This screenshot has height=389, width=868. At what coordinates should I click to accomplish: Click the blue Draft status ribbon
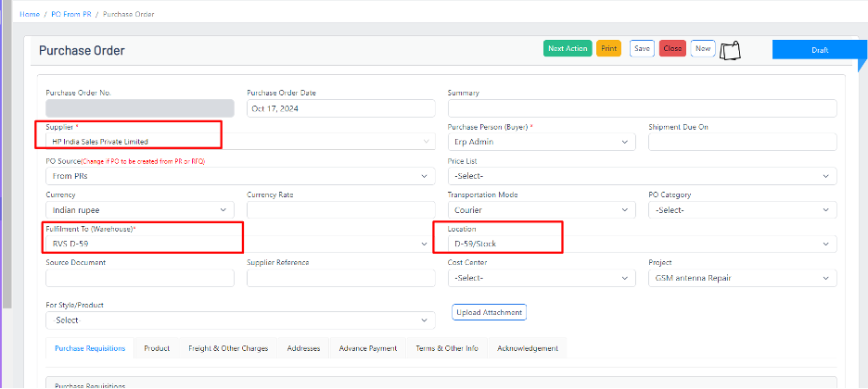point(819,50)
